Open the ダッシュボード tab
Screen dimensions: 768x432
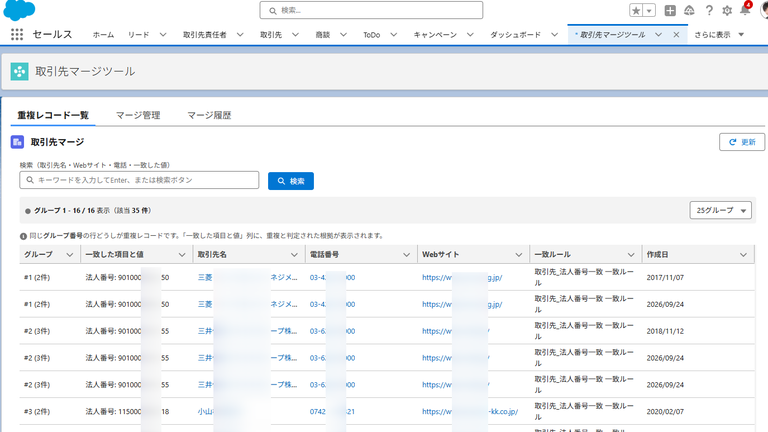[515, 35]
